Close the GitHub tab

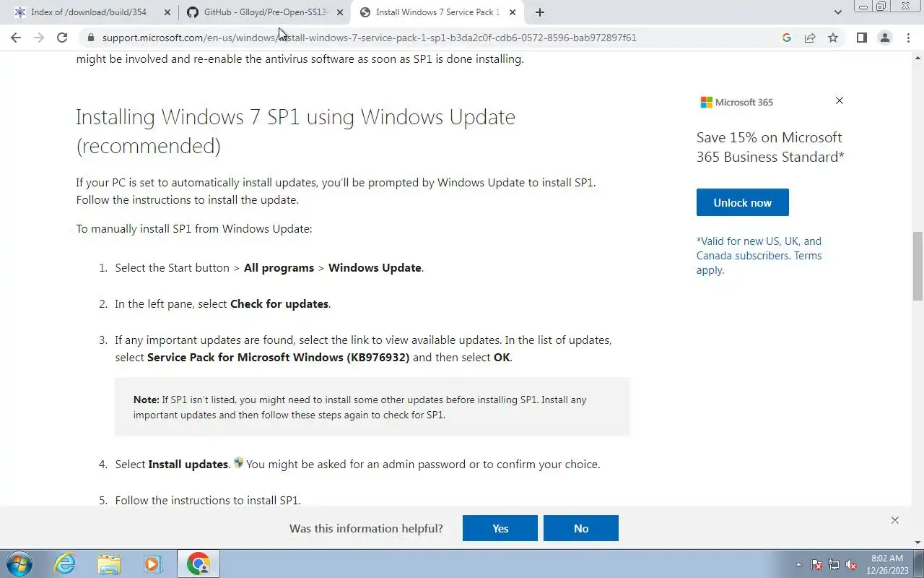(x=340, y=12)
